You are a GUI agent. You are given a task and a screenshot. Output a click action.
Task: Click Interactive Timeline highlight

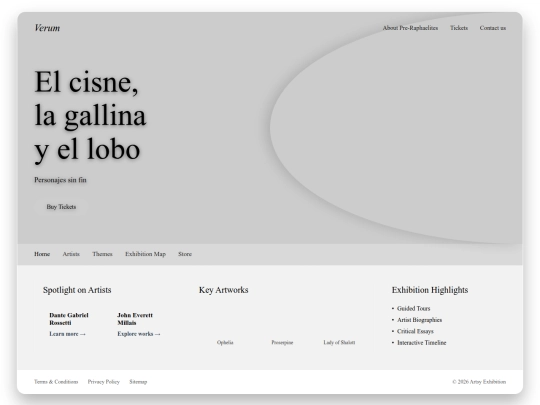422,342
